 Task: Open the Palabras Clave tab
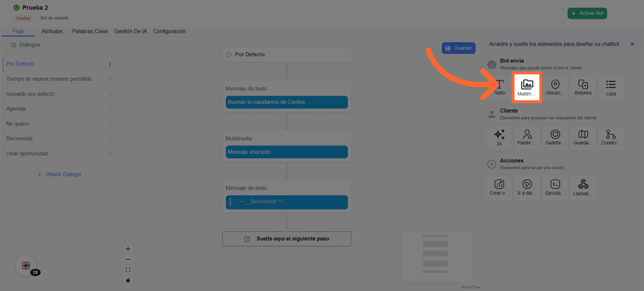(90, 31)
